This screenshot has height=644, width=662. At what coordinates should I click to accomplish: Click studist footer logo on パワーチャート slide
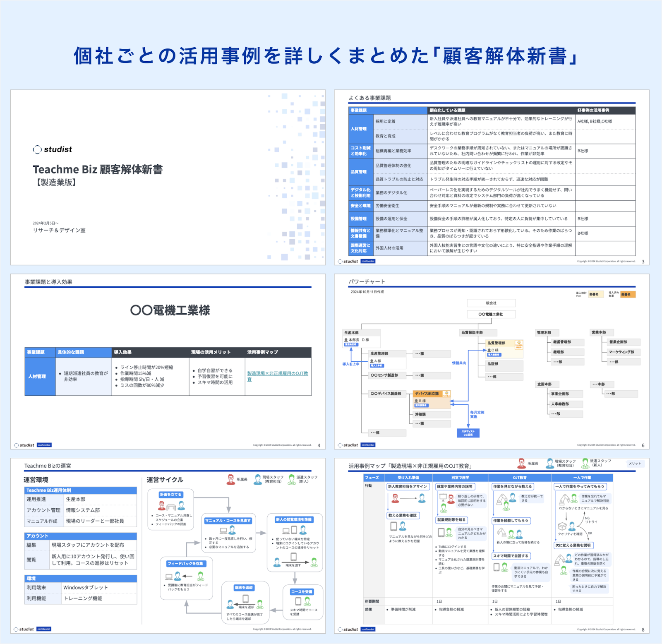[348, 445]
